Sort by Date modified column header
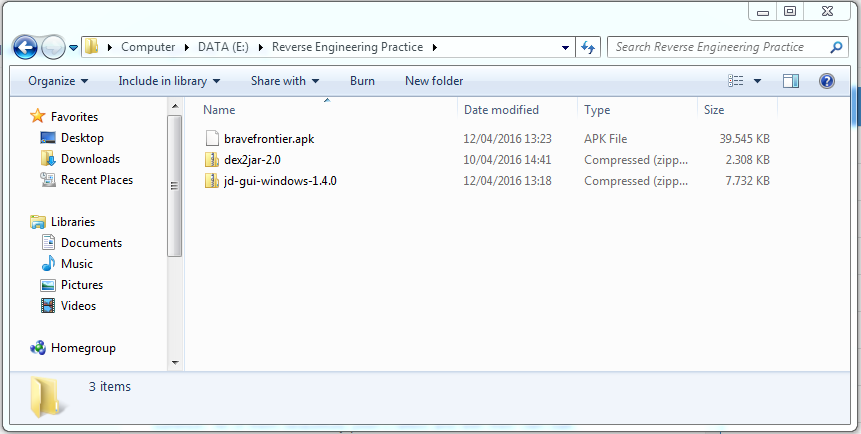 501,110
